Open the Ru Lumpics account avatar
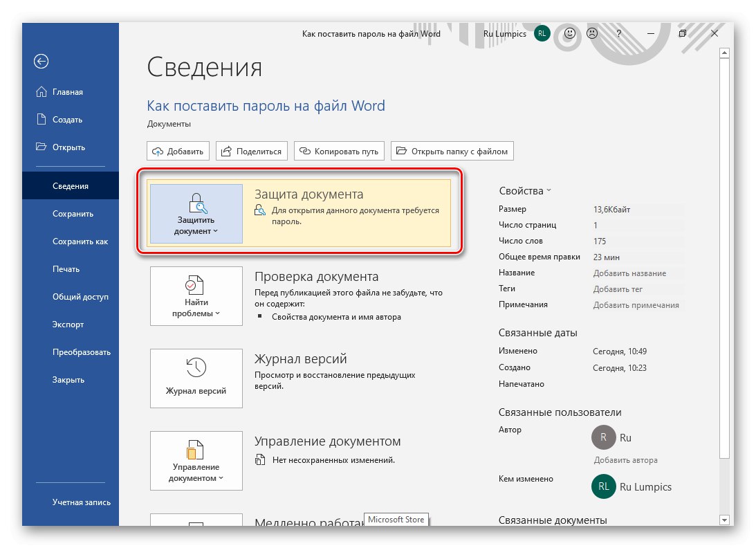756x548 pixels. point(542,33)
